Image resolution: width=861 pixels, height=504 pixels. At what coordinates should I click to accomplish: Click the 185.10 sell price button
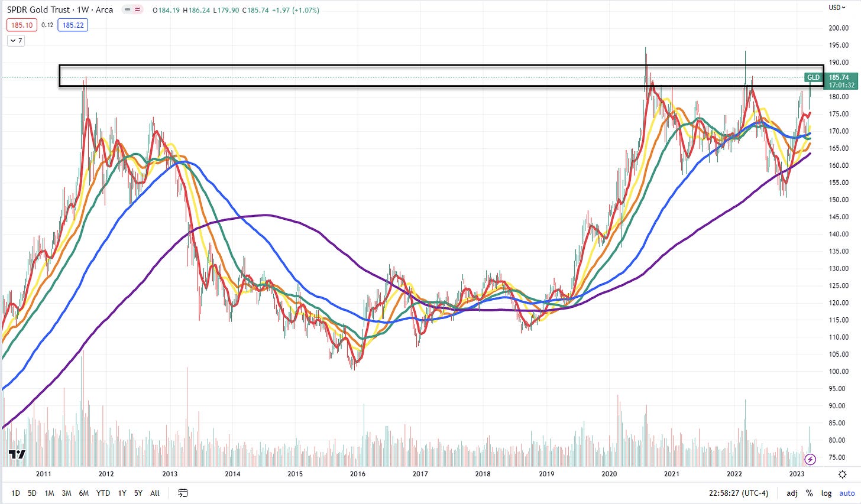[x=22, y=25]
